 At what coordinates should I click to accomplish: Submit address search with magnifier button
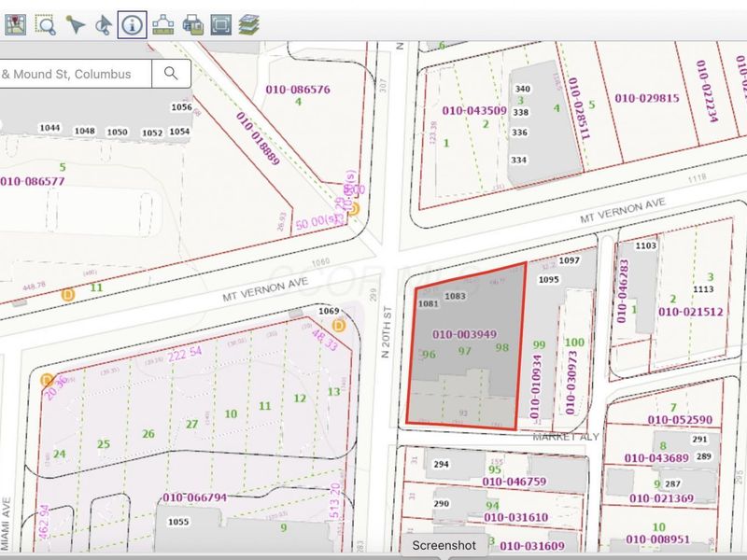point(171,74)
